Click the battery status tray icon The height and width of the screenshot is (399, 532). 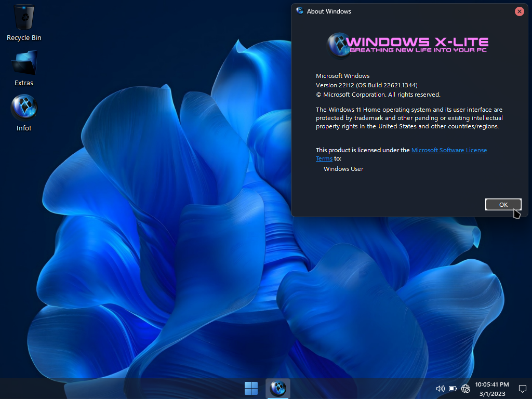click(453, 389)
